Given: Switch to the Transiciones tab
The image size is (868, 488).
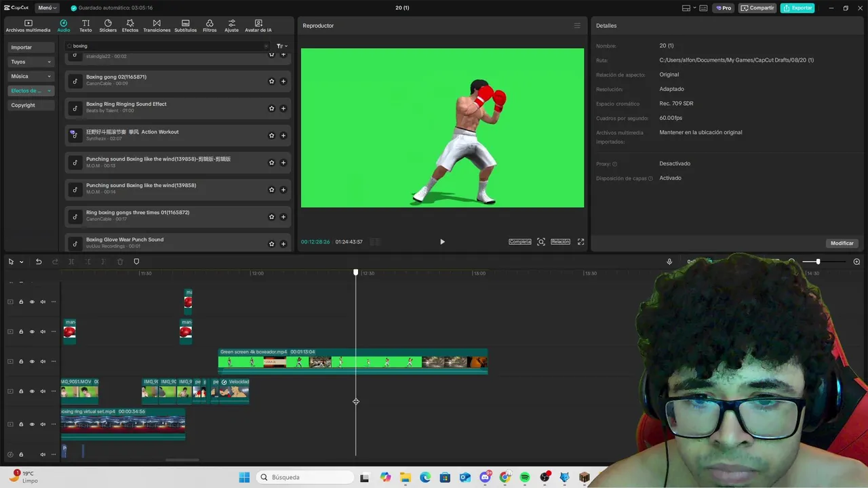Looking at the screenshot, I should 157,26.
